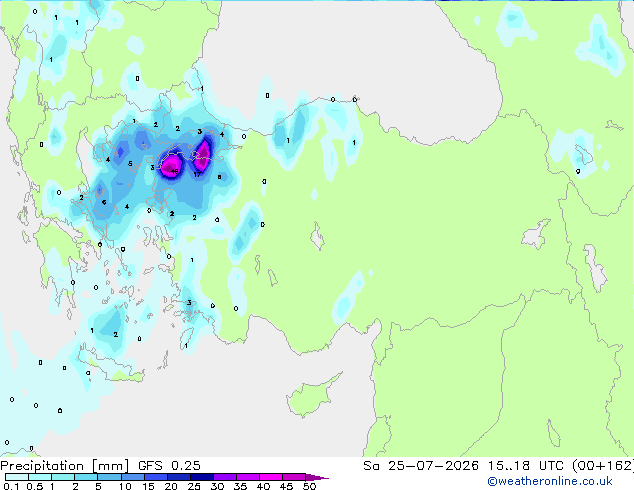Select the 2–5 mm legend color swatch
Screen dimensions: 634x490
(86, 477)
